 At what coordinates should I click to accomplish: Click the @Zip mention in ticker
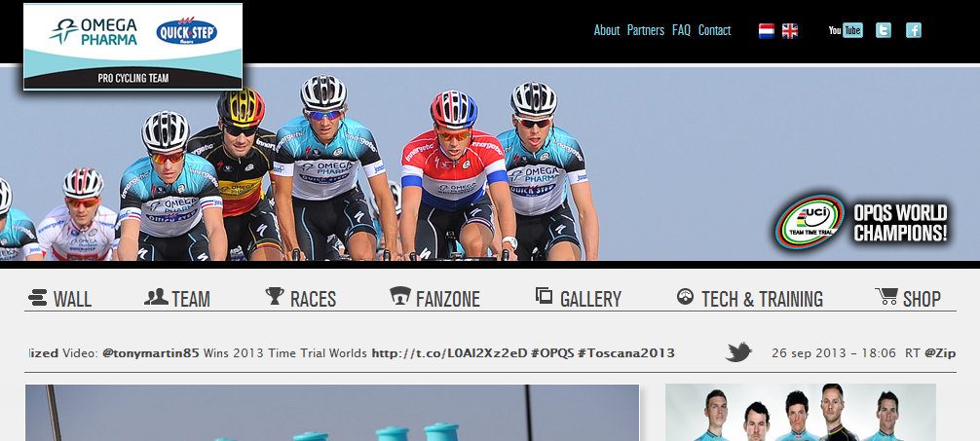pyautogui.click(x=940, y=353)
